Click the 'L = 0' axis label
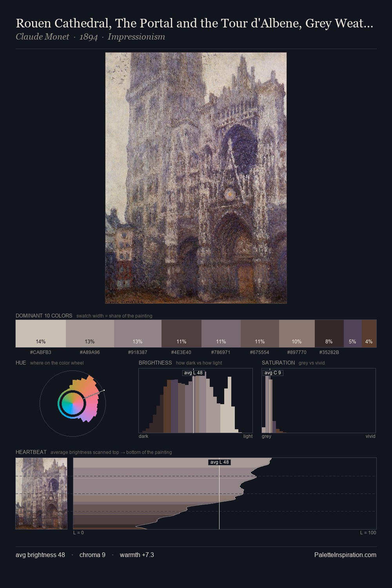This screenshot has width=392, height=588. pos(78,533)
